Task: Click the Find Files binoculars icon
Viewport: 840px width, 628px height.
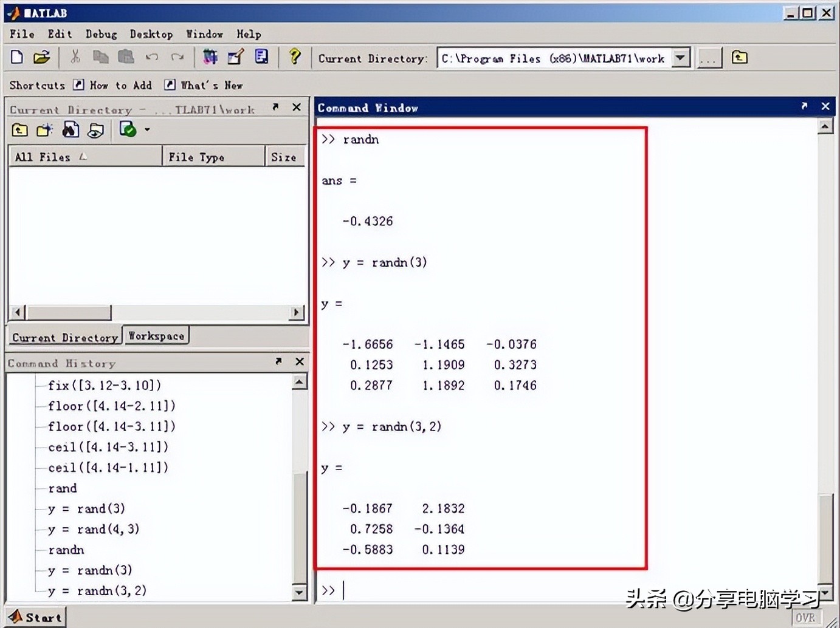Action: coord(71,129)
